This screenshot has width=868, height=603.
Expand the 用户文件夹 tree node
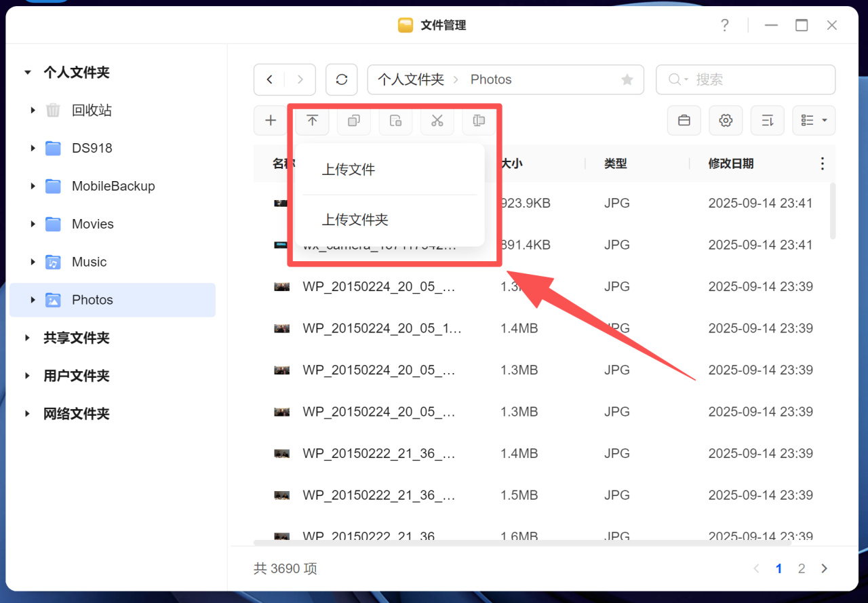coord(28,376)
